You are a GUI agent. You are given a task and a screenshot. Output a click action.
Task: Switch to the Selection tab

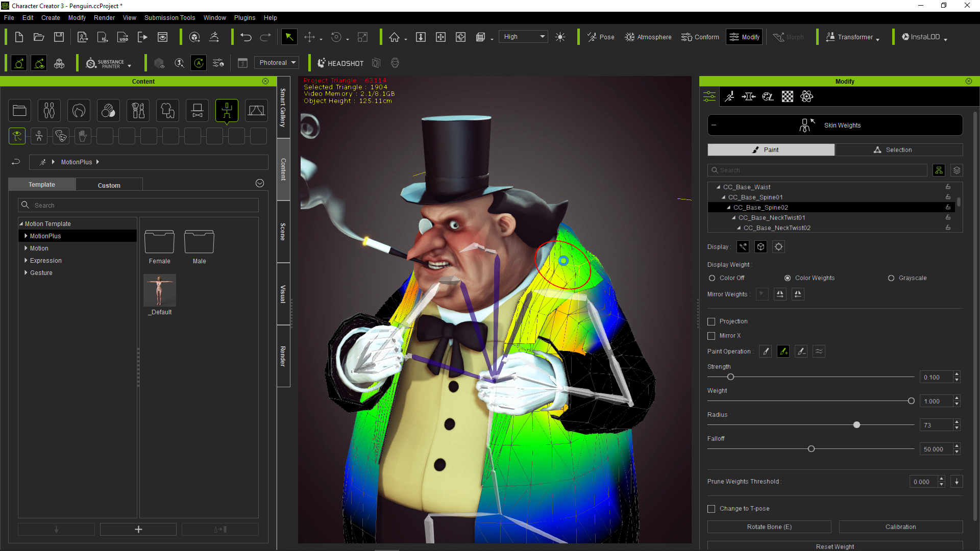[x=899, y=150]
